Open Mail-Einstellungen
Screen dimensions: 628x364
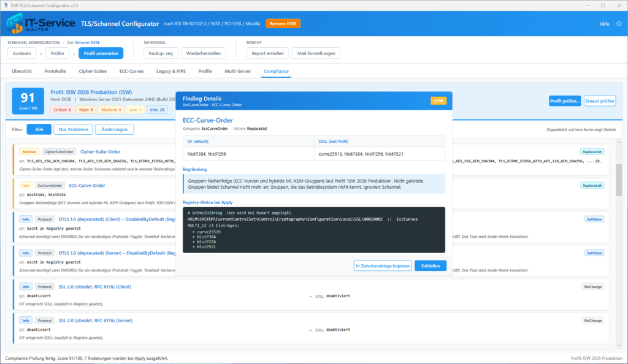pyautogui.click(x=316, y=53)
